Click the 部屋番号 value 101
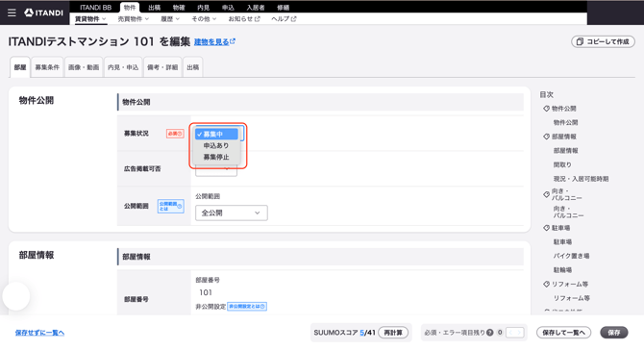Image resolution: width=644 pixels, height=350 pixels. [x=206, y=292]
